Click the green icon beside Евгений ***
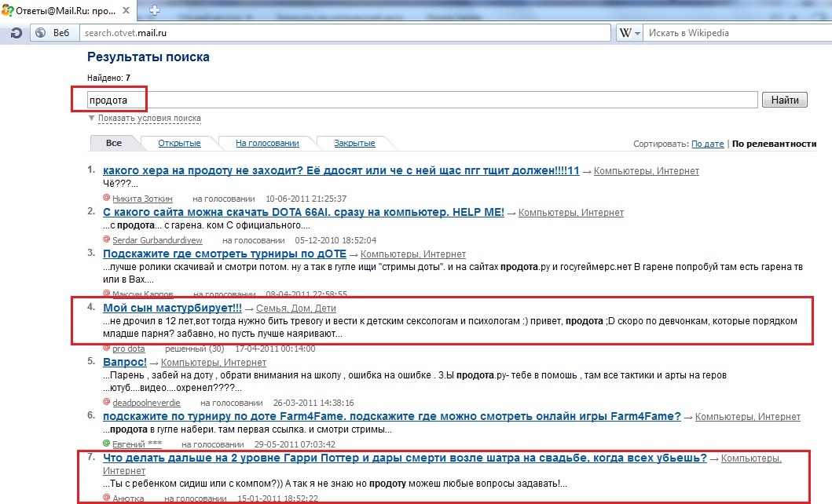The height and width of the screenshot is (504, 832). 106,444
